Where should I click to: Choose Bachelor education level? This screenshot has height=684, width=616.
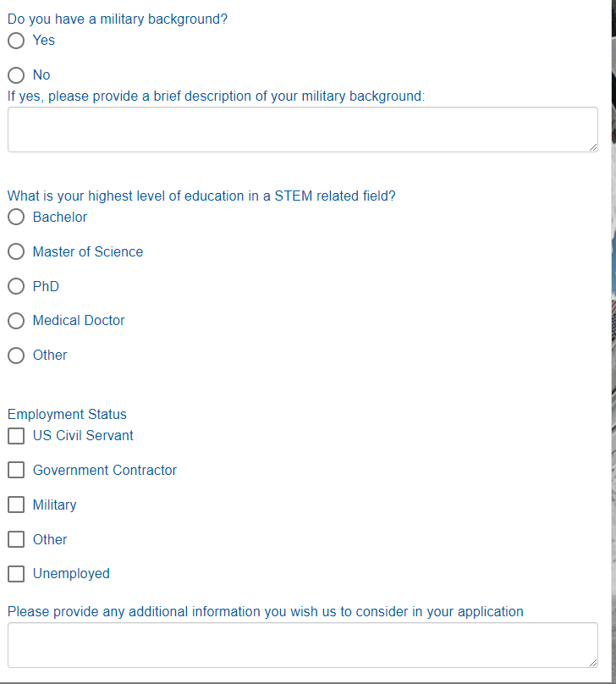click(16, 218)
